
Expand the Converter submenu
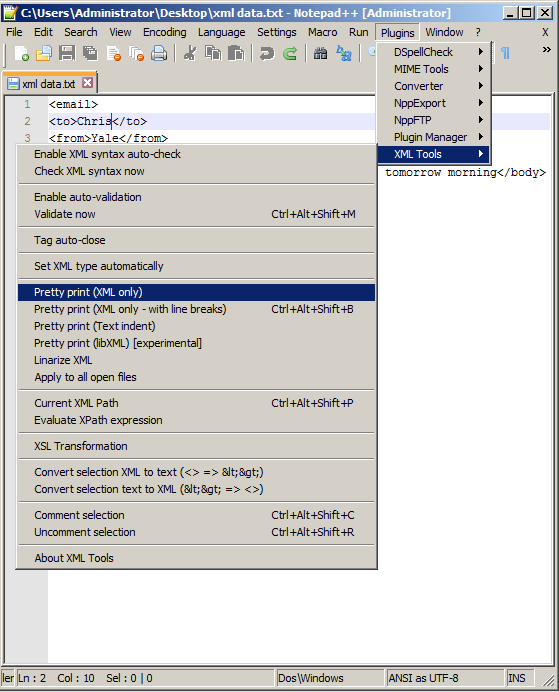click(x=434, y=86)
